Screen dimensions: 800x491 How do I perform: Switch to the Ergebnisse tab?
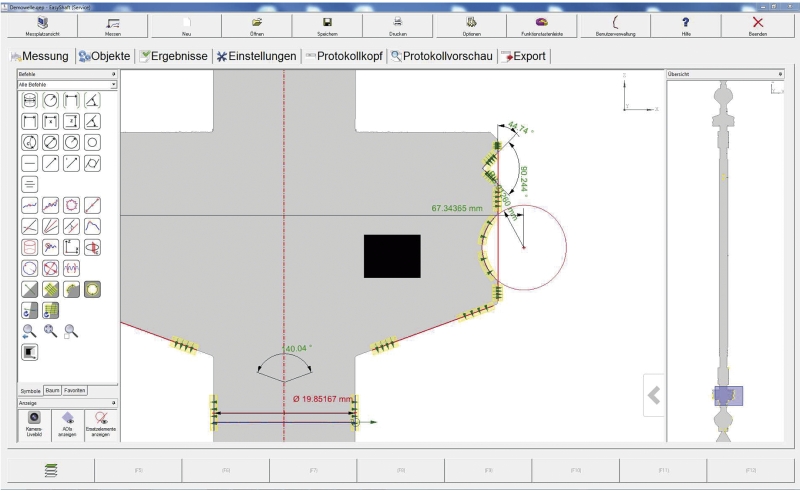point(174,56)
